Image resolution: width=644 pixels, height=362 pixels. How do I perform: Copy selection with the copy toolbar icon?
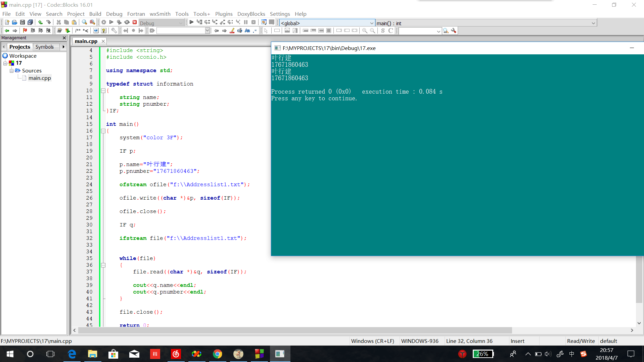pos(66,22)
